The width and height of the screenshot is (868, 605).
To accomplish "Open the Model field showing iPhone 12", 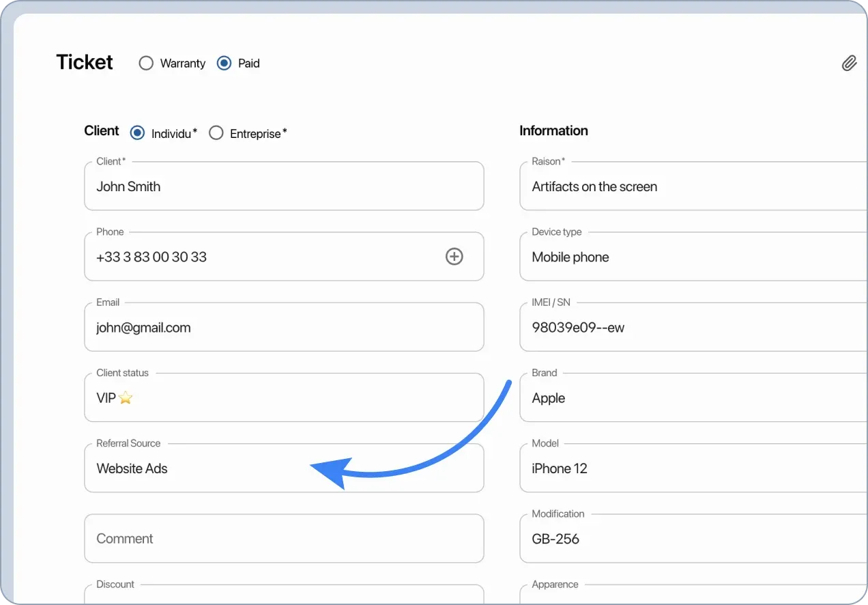I will (693, 468).
